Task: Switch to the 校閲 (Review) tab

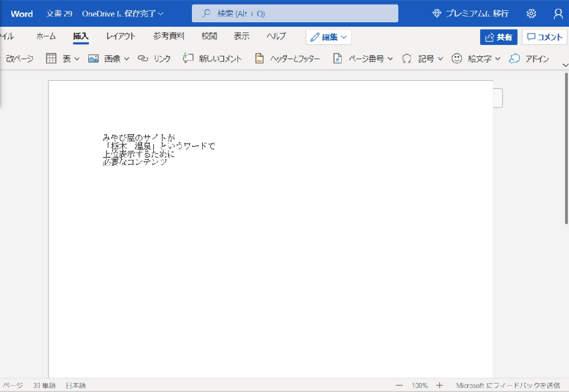Action: (209, 36)
